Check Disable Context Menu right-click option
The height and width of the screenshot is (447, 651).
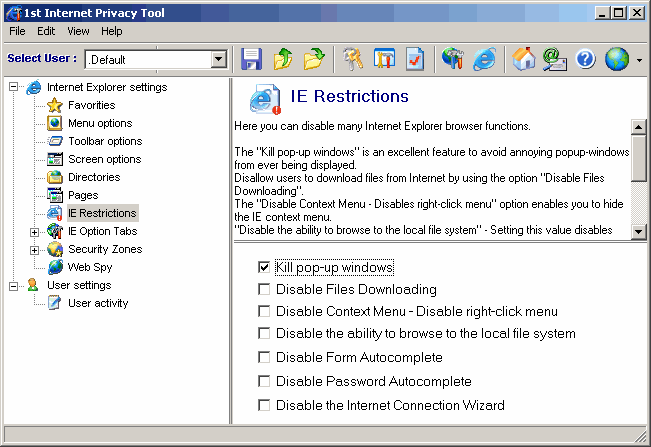[264, 311]
